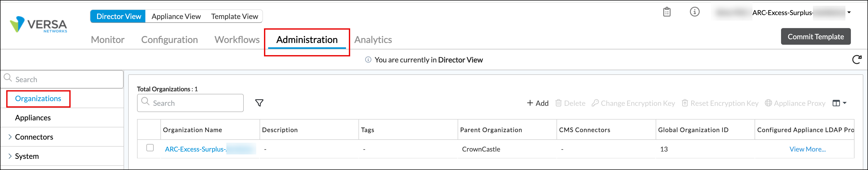Select the ARC-Excess-Surplus organization checkbox
868x170 pixels.
point(150,148)
